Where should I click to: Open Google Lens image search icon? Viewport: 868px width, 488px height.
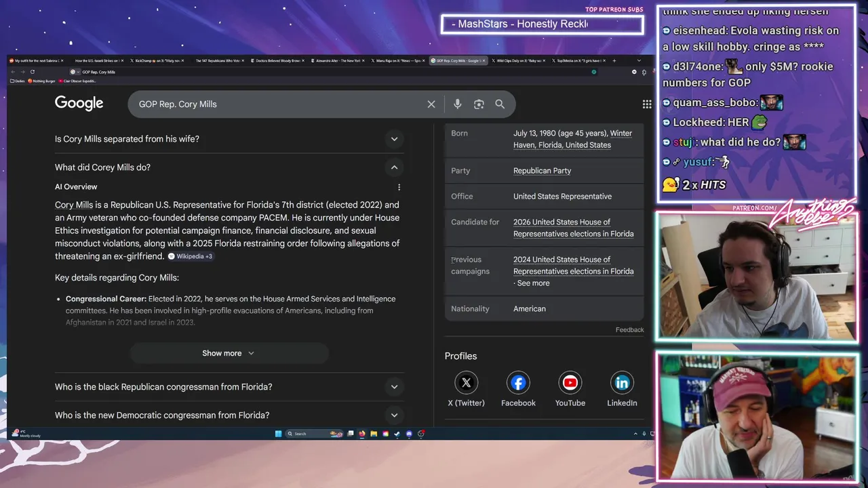(479, 104)
